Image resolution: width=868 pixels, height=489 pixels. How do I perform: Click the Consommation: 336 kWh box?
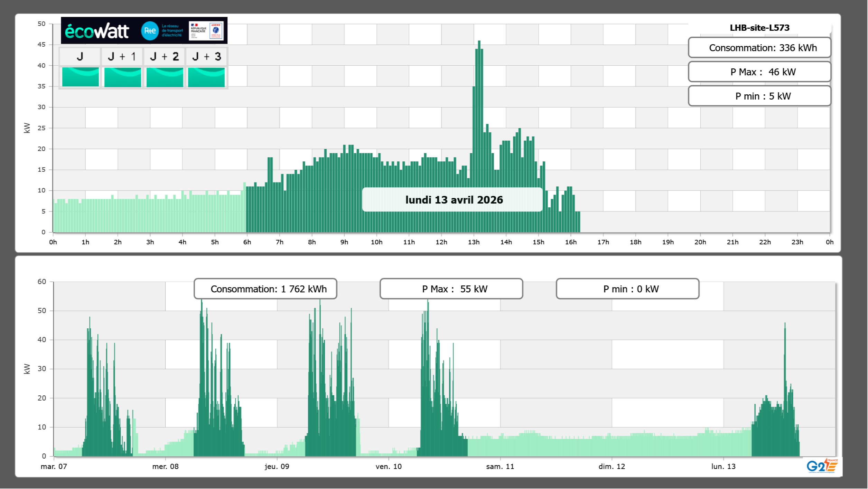click(x=759, y=48)
